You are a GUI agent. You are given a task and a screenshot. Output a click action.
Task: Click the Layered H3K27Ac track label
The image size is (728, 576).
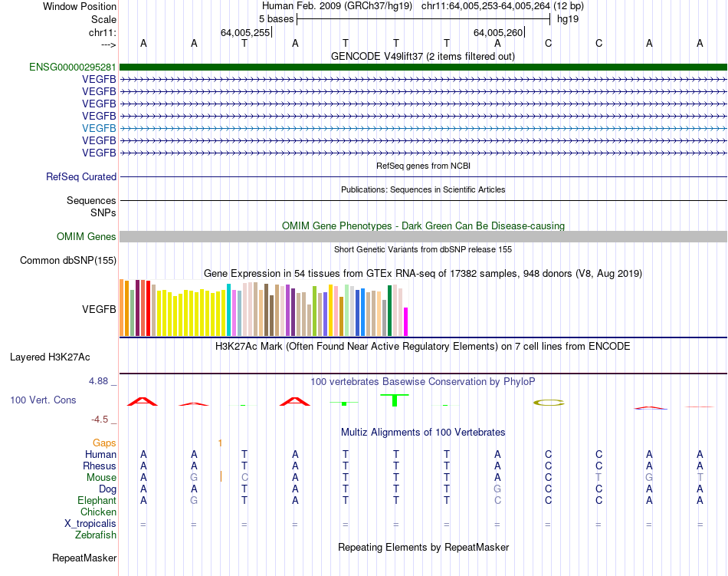pos(50,357)
